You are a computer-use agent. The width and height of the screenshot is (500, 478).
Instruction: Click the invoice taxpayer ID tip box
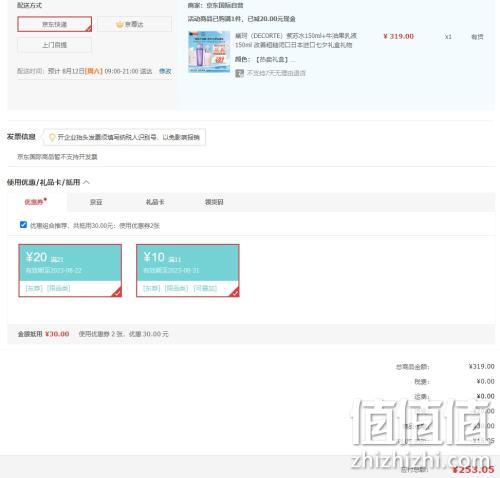(x=124, y=137)
